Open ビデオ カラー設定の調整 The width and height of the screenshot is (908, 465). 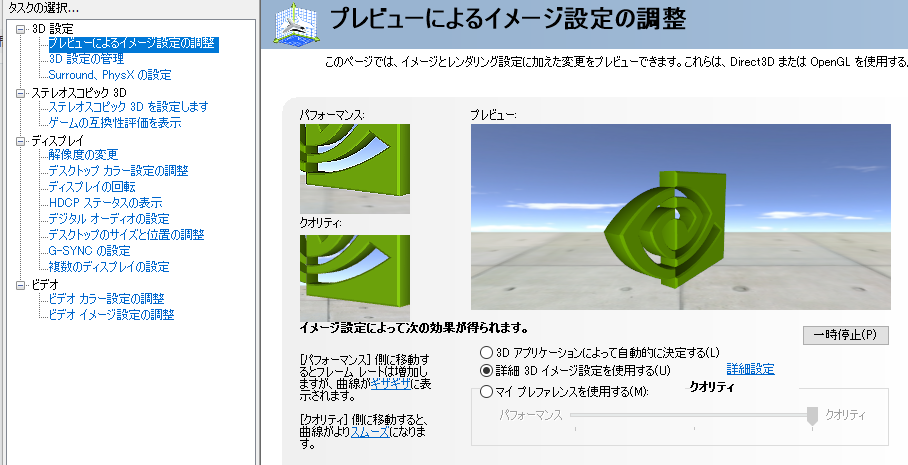(x=107, y=299)
